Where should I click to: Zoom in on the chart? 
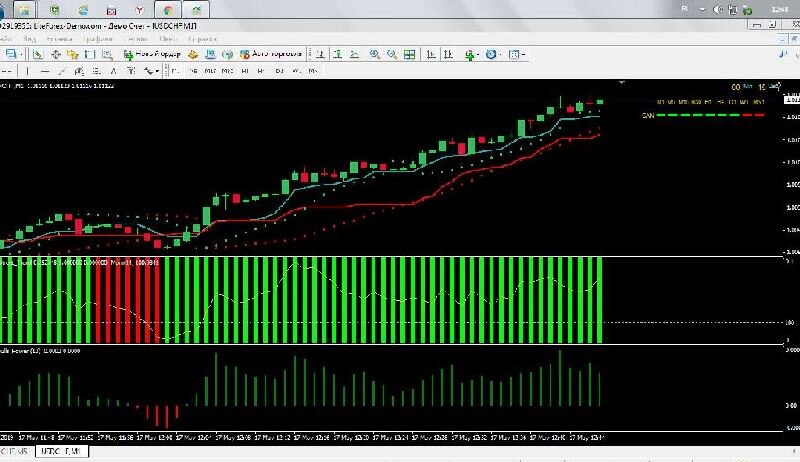tap(375, 54)
